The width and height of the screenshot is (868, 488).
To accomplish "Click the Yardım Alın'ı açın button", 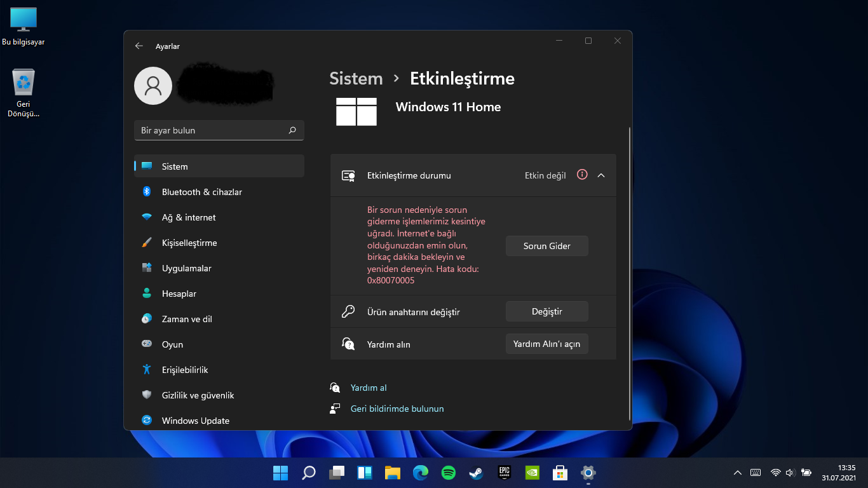I will (547, 344).
